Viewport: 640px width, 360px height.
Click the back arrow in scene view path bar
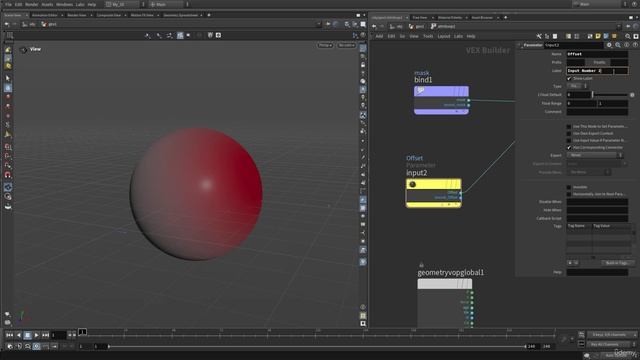(7, 24)
